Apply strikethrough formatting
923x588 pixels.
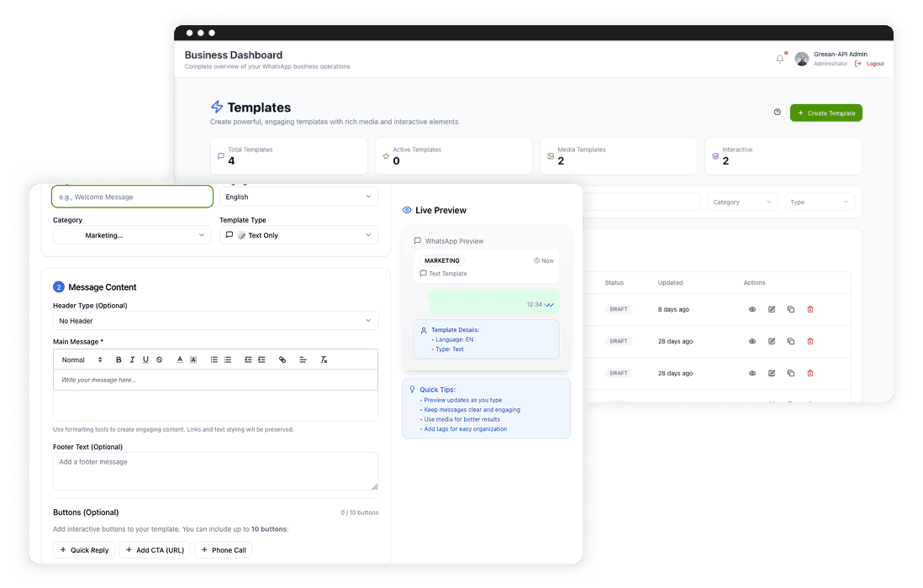pyautogui.click(x=157, y=359)
